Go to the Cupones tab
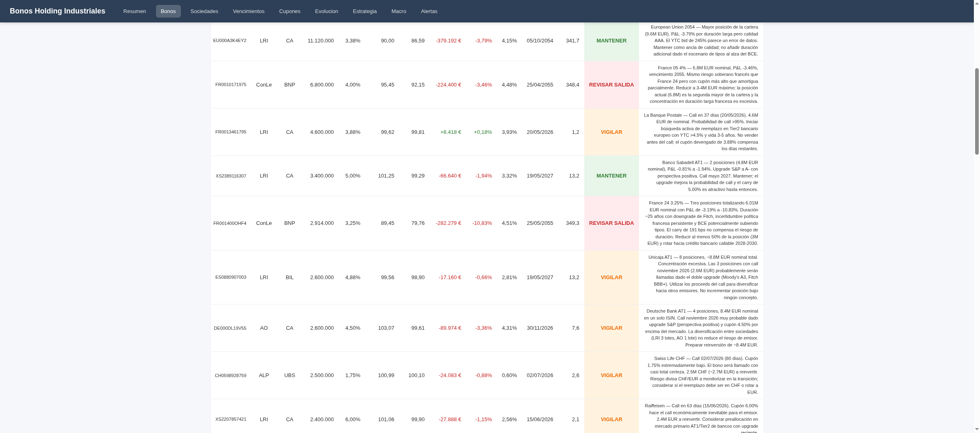 click(x=290, y=11)
